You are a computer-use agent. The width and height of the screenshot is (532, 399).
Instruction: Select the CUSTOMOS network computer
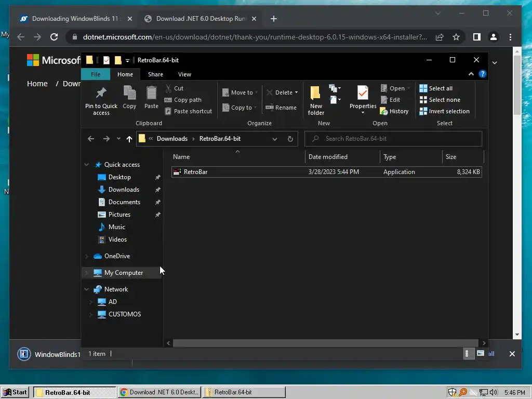point(125,314)
